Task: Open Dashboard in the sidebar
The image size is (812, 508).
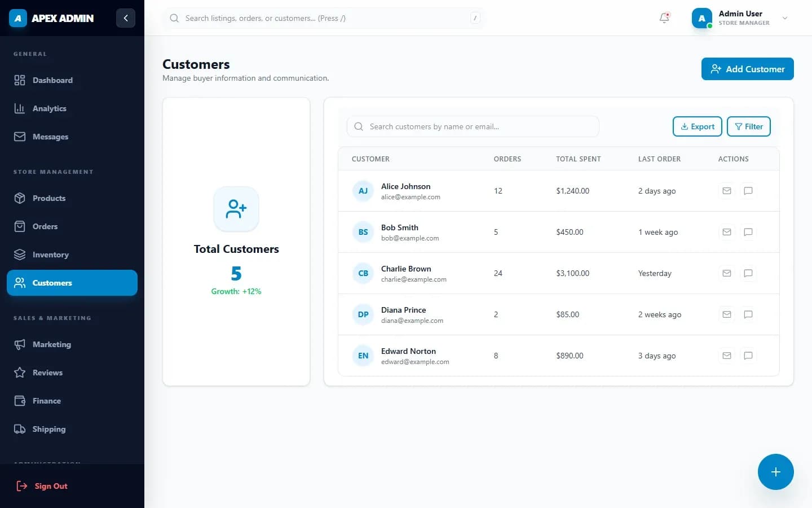Action: 72,80
